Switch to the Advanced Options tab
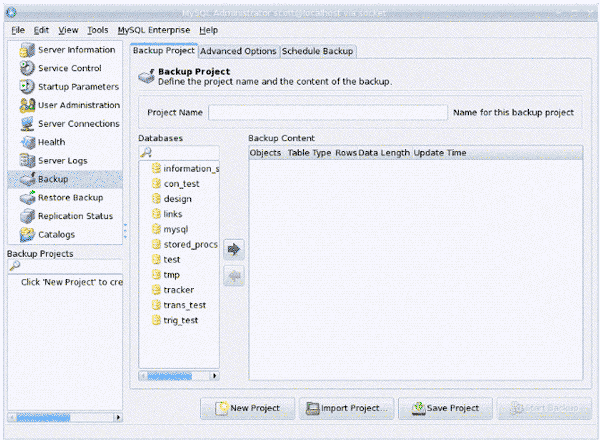The height and width of the screenshot is (440, 600). (x=238, y=51)
